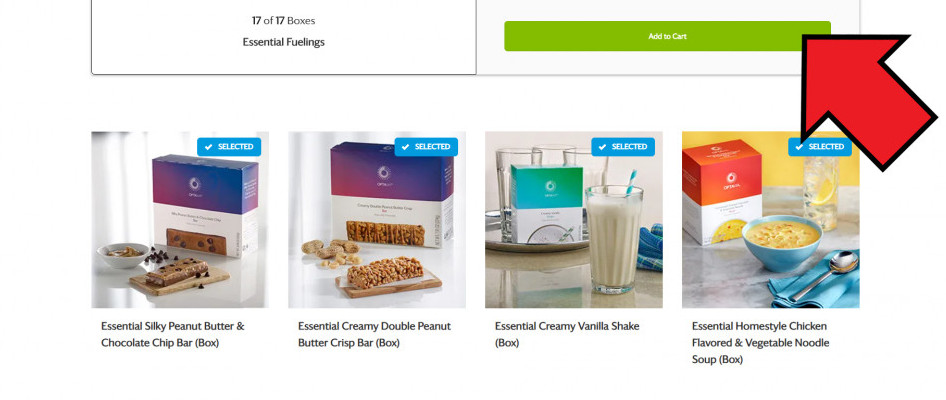
Task: Open Essential Creamy Double Peanut Butter Crisp Bar title
Action: click(374, 334)
